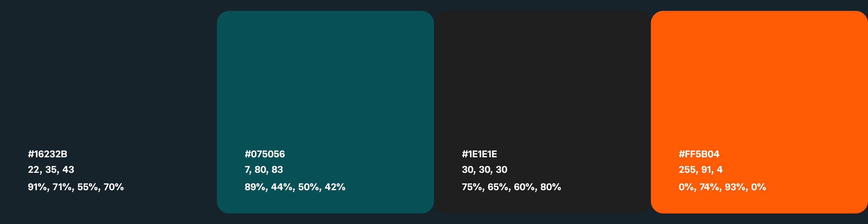The width and height of the screenshot is (868, 224).
Task: Pick the charcoal #1E1E1E color swatch
Action: tap(542, 78)
